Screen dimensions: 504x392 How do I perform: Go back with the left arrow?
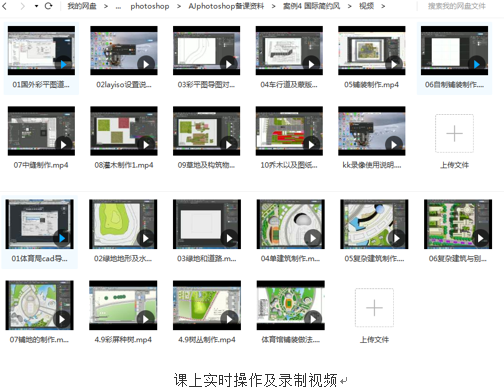coord(5,6)
